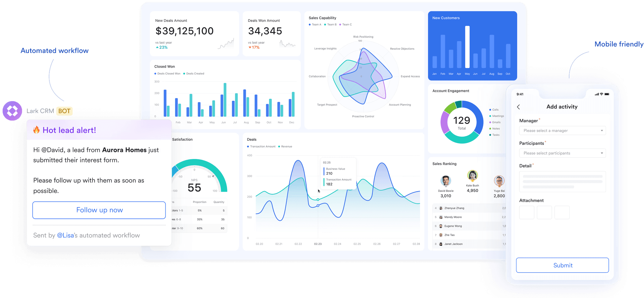
Task: Open the 'Please select a manager' dropdown
Action: (x=562, y=131)
